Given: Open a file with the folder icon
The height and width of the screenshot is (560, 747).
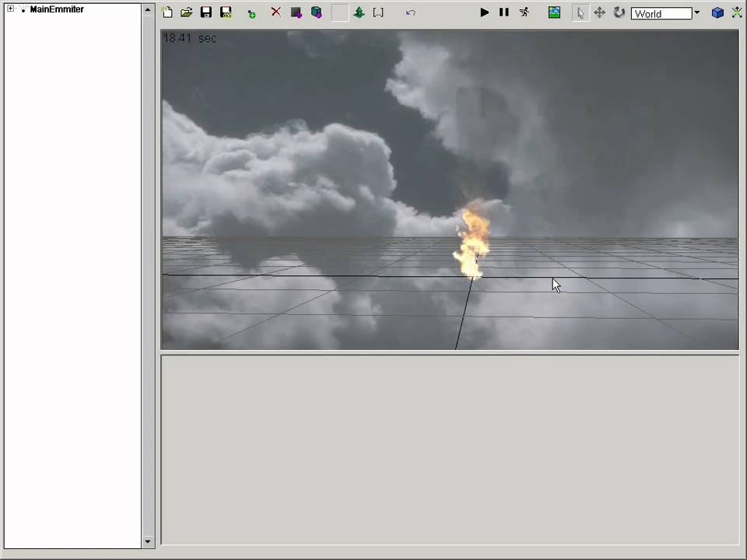Looking at the screenshot, I should [186, 12].
